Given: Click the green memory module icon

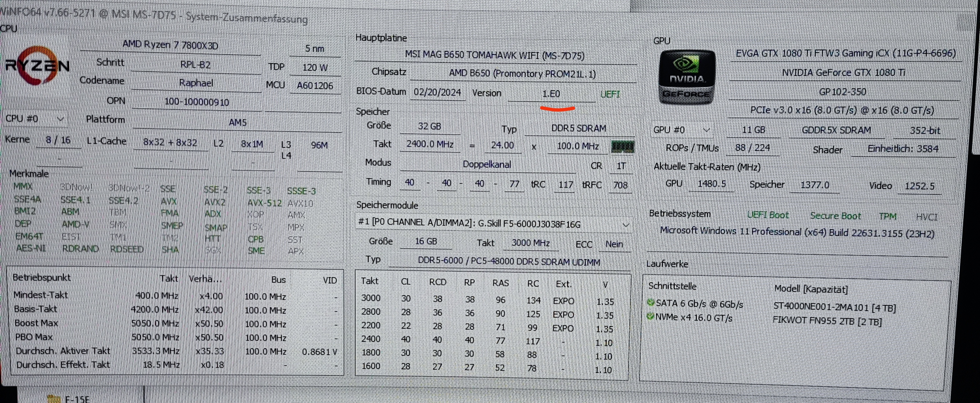Looking at the screenshot, I should point(622,146).
